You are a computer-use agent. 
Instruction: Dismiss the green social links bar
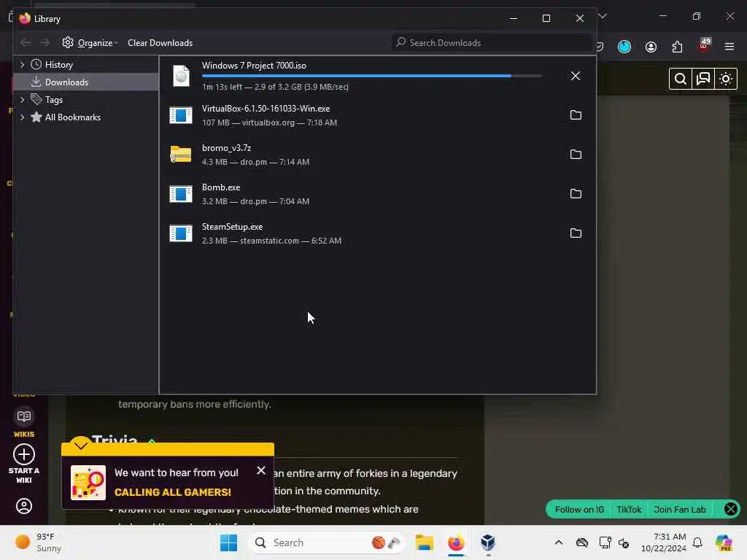coord(730,510)
